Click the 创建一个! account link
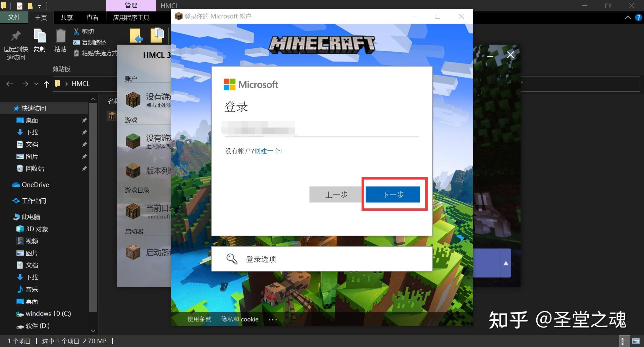 coord(268,151)
